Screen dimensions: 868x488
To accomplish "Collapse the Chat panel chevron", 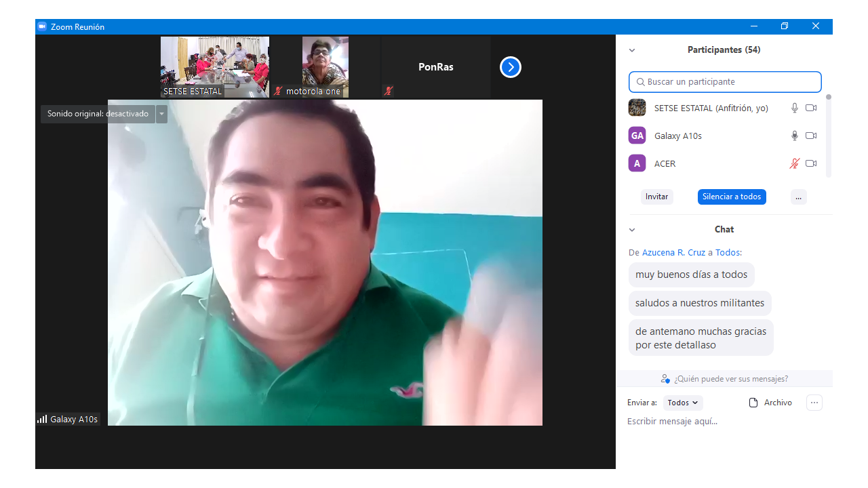I will click(x=632, y=230).
